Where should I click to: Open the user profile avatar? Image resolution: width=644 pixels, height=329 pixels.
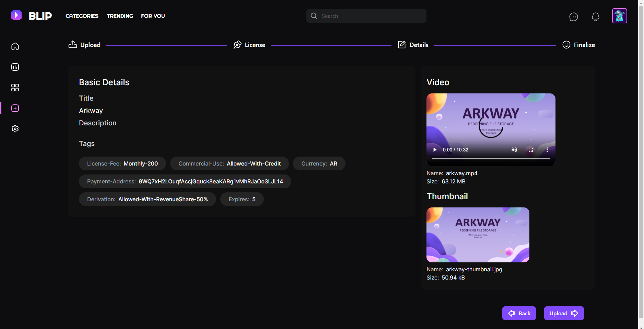(x=620, y=16)
